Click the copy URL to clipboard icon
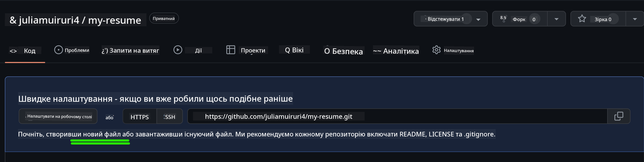This screenshot has height=162, width=644. point(619,116)
